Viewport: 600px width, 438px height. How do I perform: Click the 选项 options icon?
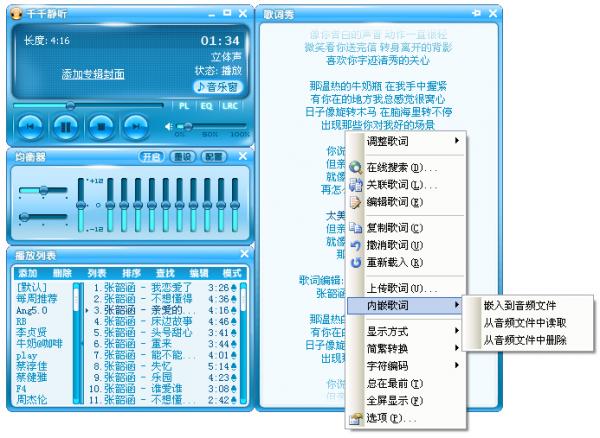pyautogui.click(x=355, y=418)
